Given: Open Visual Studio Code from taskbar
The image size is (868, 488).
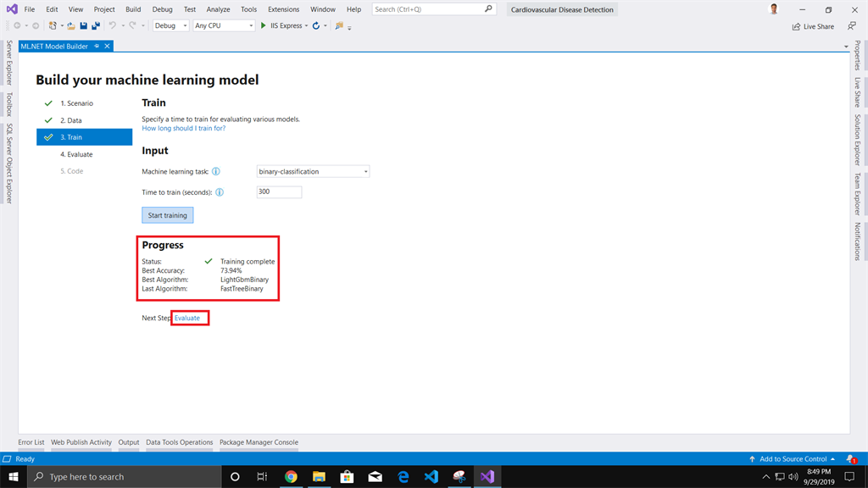Looking at the screenshot, I should click(x=431, y=476).
